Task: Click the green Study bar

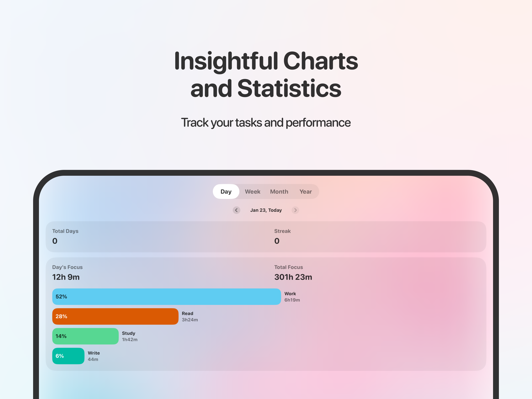Action: coord(85,336)
